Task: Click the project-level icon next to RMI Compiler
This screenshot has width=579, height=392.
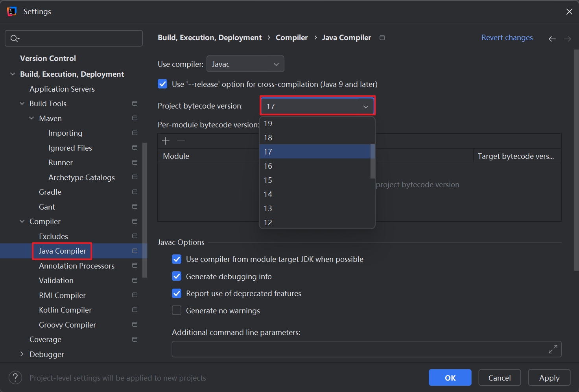Action: click(135, 295)
